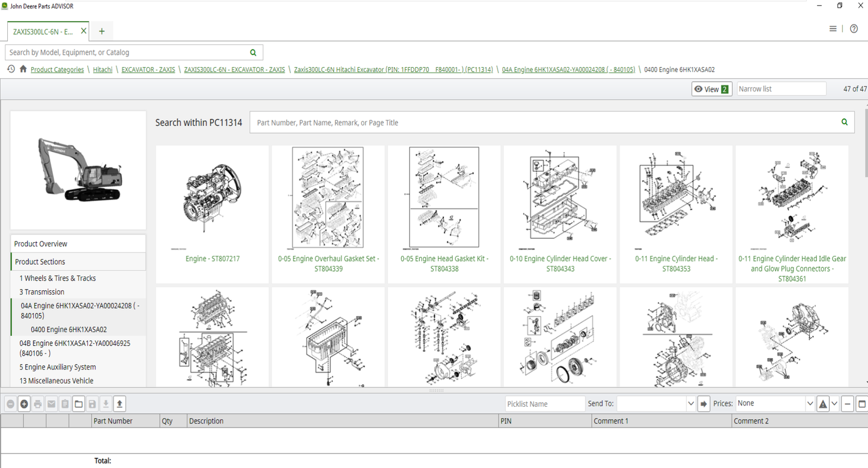
Task: Click the warning triangle icon in picklist bar
Action: click(823, 404)
